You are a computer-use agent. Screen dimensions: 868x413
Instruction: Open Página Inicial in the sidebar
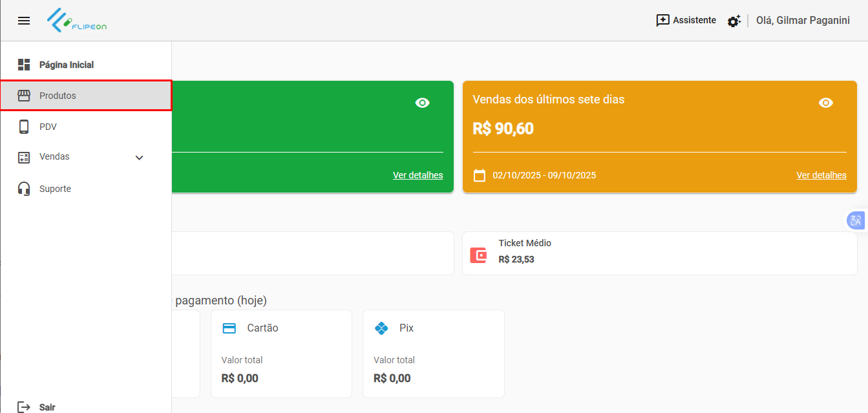pyautogui.click(x=66, y=65)
